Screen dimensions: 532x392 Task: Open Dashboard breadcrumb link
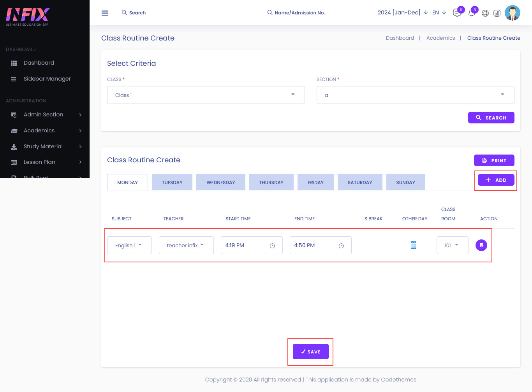click(400, 38)
